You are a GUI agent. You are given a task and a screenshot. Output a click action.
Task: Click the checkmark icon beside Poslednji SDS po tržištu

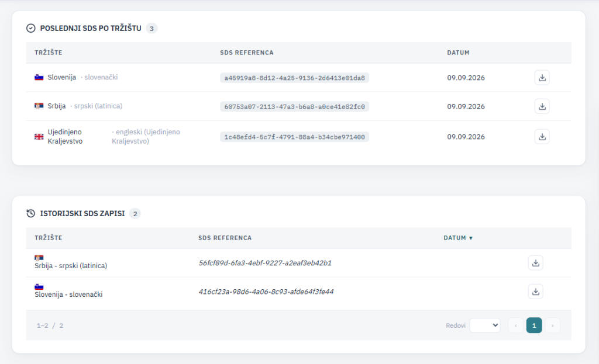point(31,28)
